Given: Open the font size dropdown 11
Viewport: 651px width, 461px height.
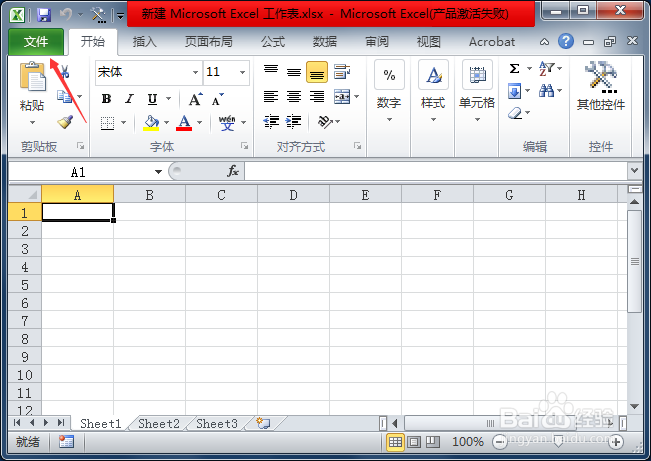Looking at the screenshot, I should coord(242,72).
